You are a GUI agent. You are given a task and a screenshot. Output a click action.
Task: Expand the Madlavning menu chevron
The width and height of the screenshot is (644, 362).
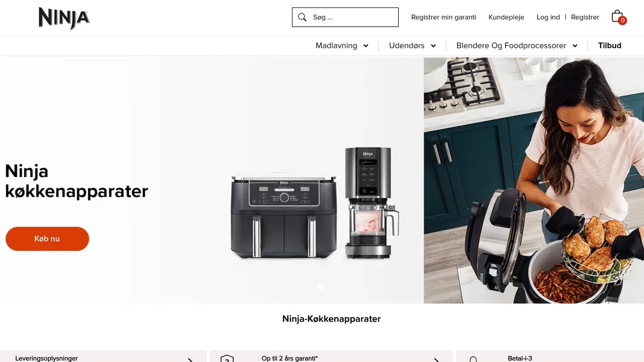coord(365,46)
